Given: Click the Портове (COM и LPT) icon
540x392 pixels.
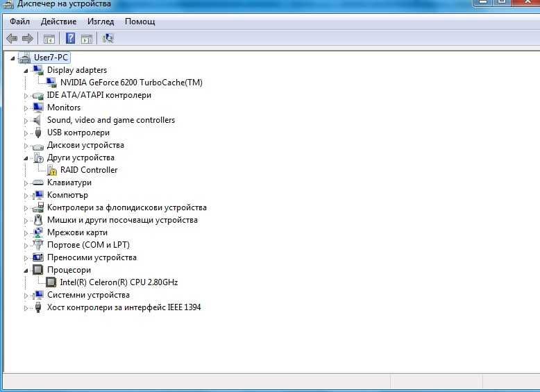Looking at the screenshot, I should click(38, 245).
